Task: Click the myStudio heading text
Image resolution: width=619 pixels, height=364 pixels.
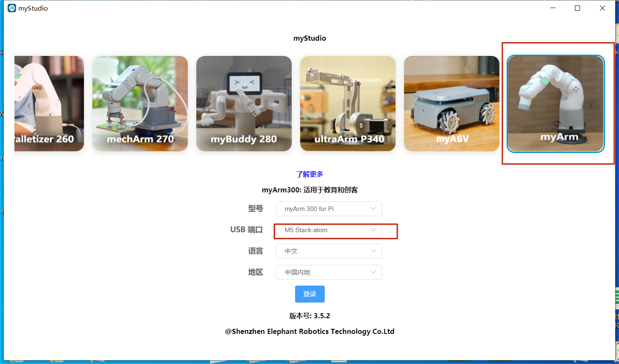Action: tap(309, 38)
